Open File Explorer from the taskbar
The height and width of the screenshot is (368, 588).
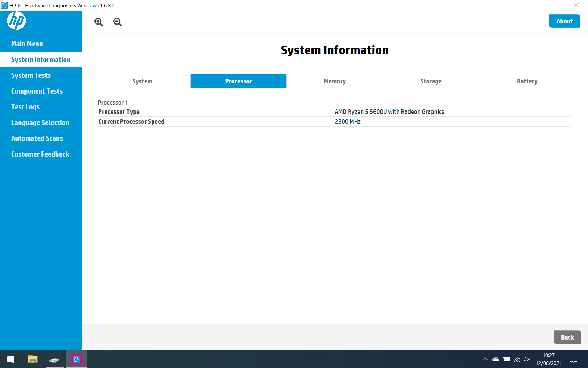[x=33, y=359]
